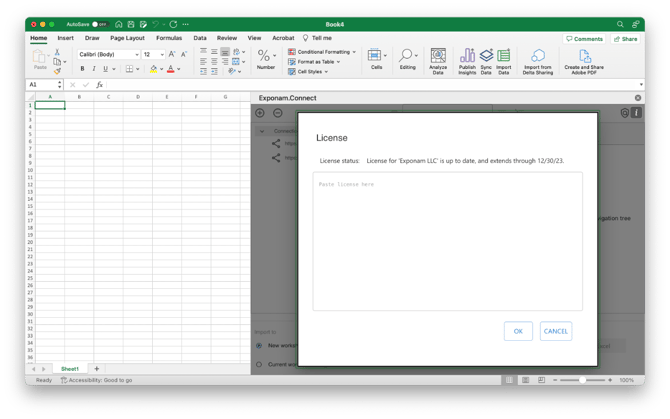670x419 pixels.
Task: Switch to the Data tab
Action: point(200,38)
